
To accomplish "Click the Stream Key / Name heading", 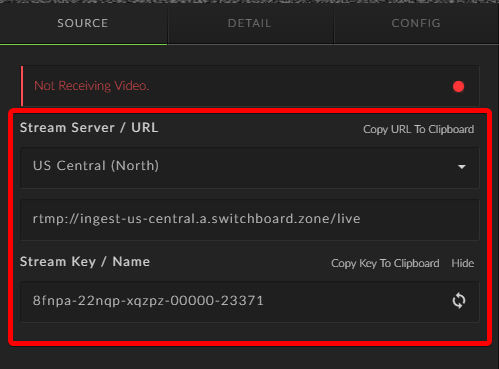I will click(x=85, y=262).
